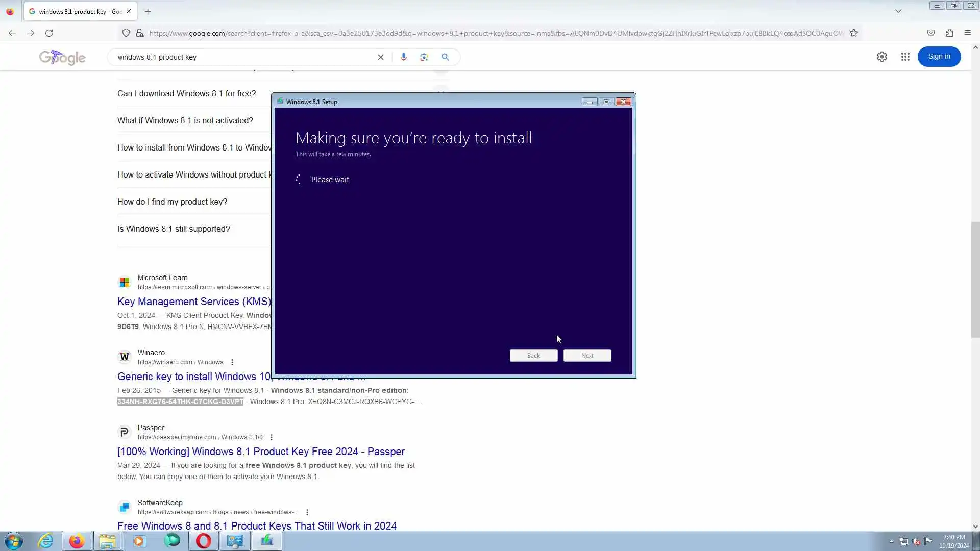The height and width of the screenshot is (551, 980).
Task: Open Firefox extensions puzzle icon
Action: pyautogui.click(x=949, y=33)
